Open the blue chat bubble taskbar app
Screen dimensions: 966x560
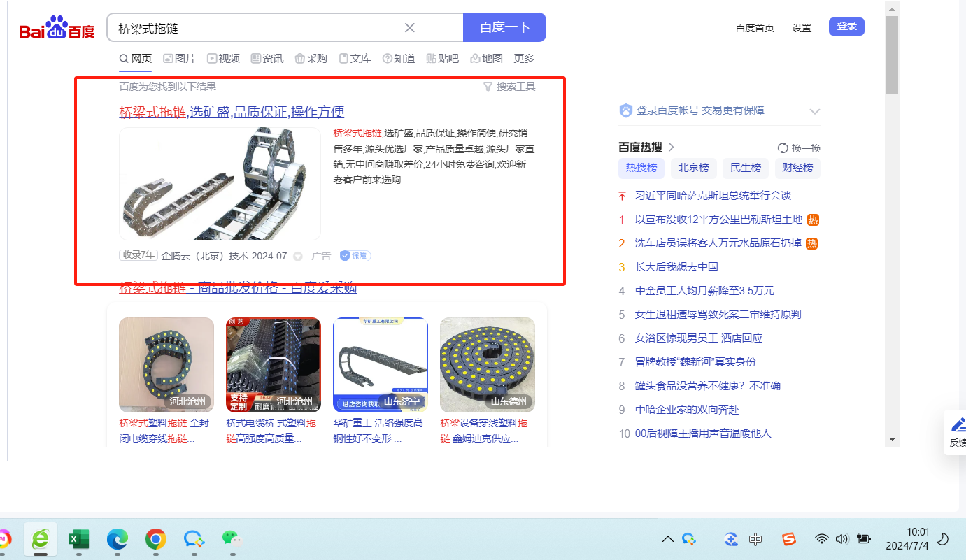(194, 538)
